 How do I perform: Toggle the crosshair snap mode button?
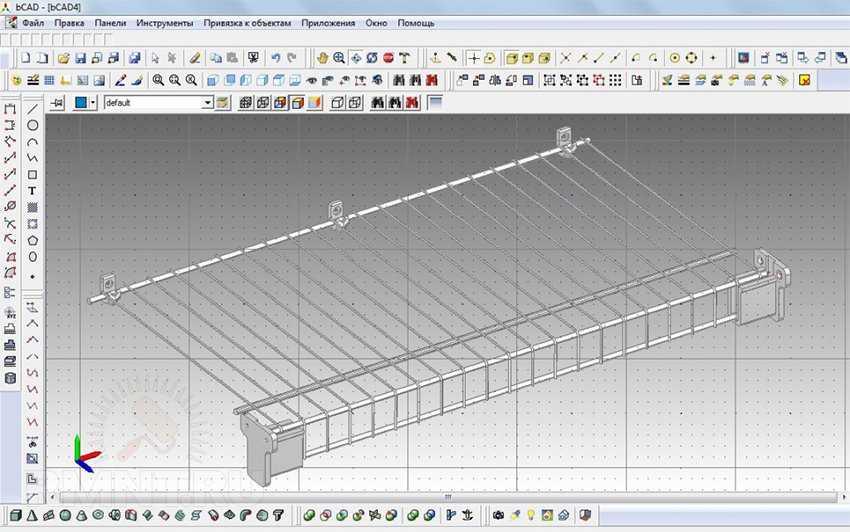click(x=474, y=58)
